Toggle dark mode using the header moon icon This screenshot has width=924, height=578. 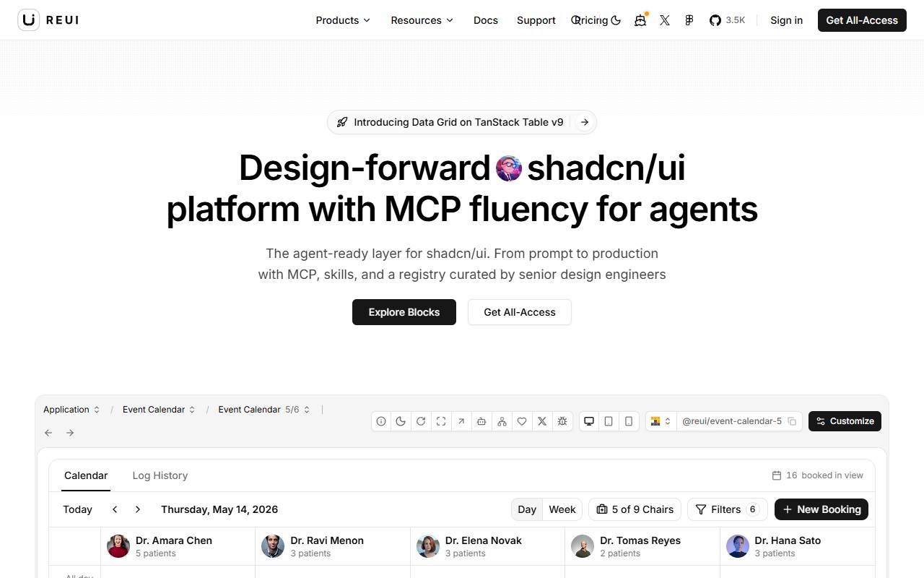[x=616, y=20]
